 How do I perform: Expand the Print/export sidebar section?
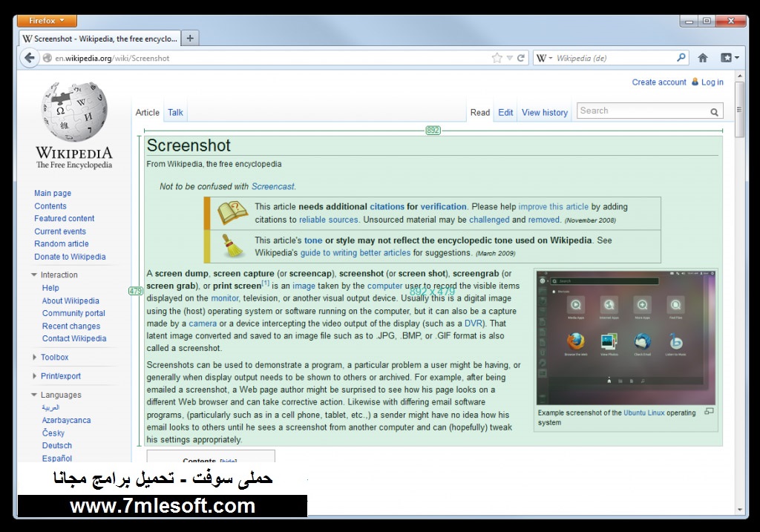[x=34, y=376]
